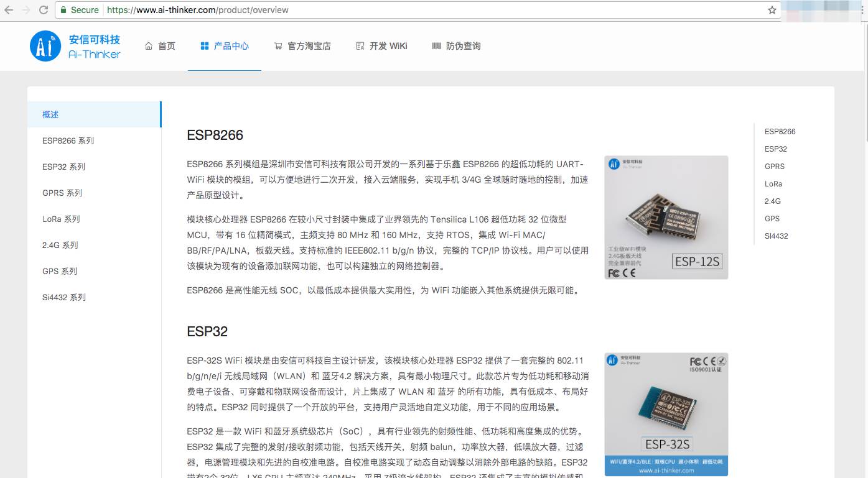
Task: Click the browser back arrow
Action: tap(9, 10)
